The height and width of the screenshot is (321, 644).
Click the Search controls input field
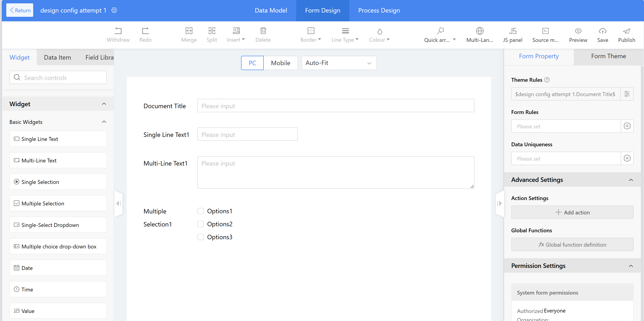[58, 78]
